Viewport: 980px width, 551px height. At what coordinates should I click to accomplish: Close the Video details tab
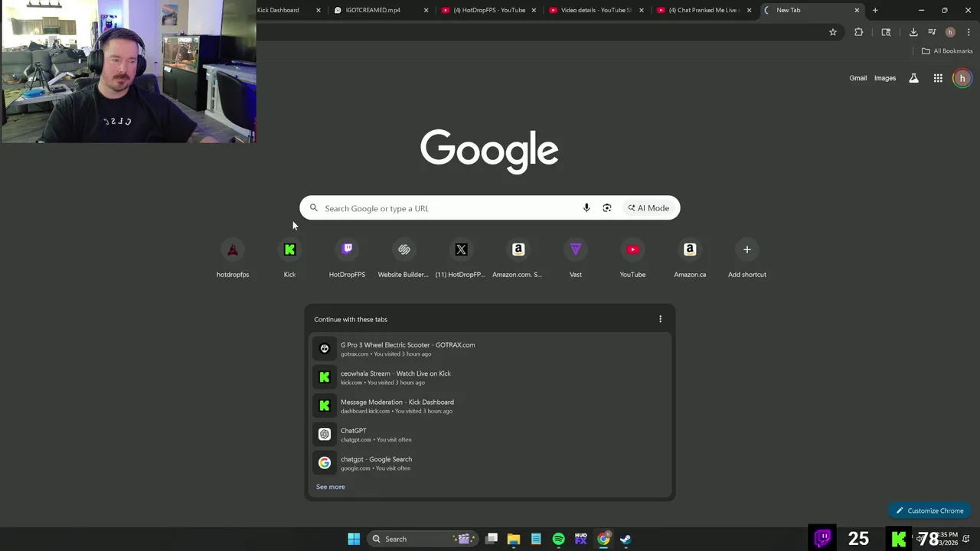coord(642,10)
